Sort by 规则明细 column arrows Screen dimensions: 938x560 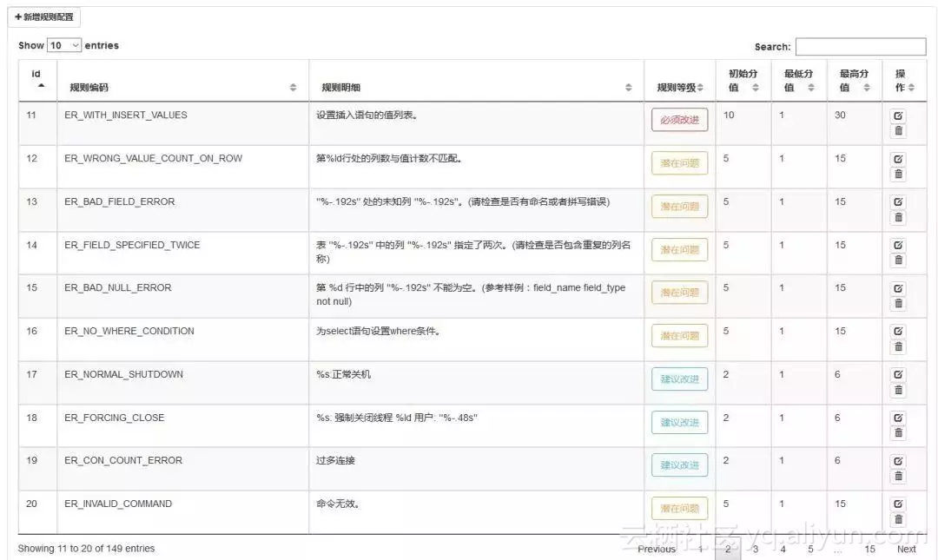click(x=628, y=88)
